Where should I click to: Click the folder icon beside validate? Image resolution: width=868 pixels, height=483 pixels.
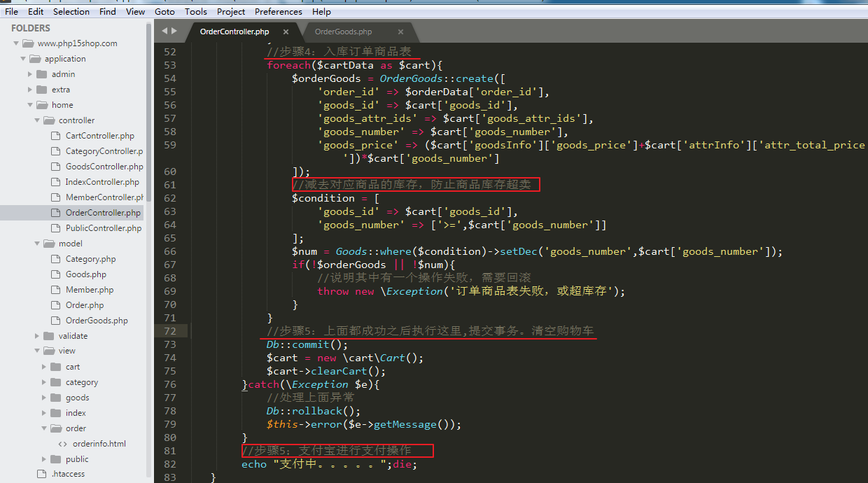point(48,336)
